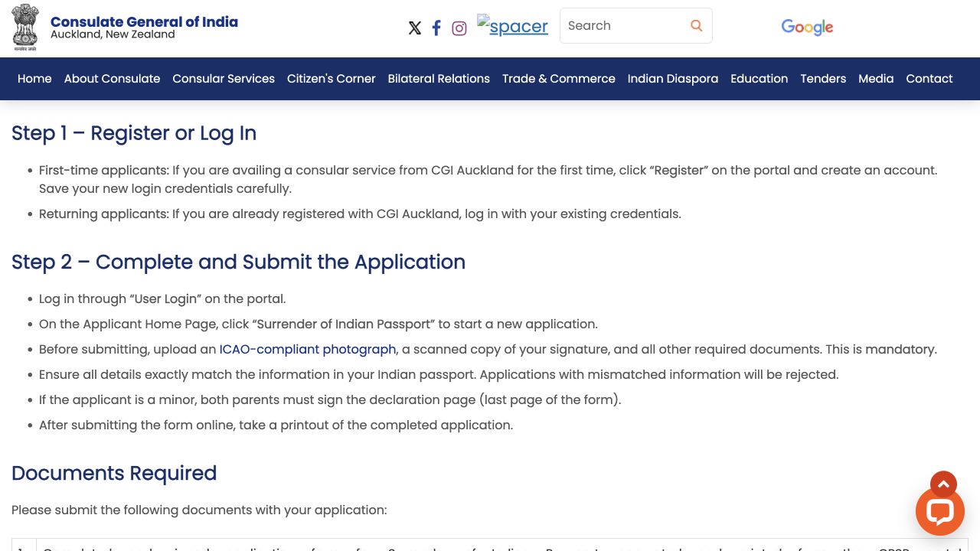Screen dimensions: 980x551
Task: Open Bilateral Relations menu
Action: [439, 79]
